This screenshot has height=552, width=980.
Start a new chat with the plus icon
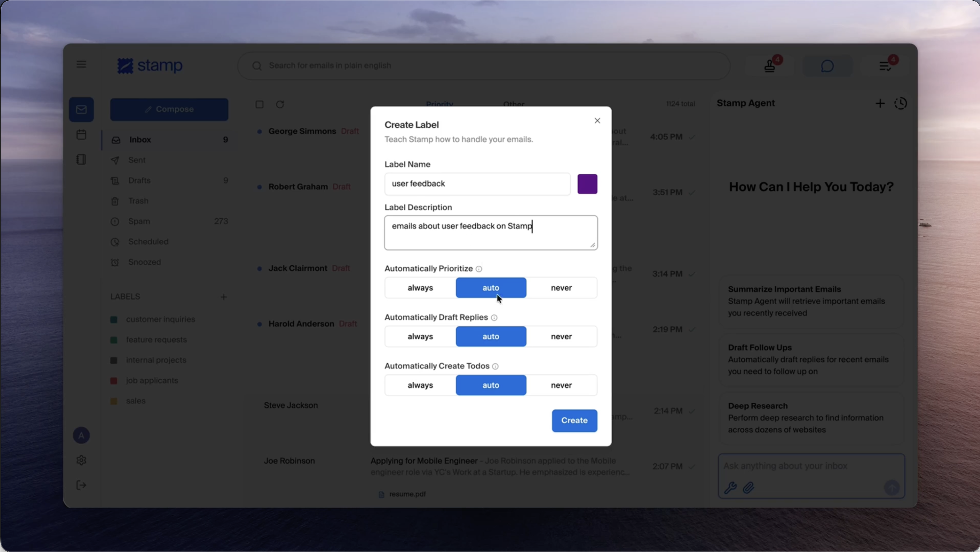coord(880,103)
